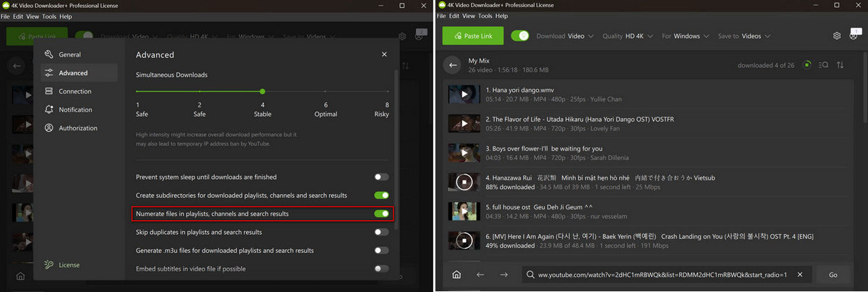Image resolution: width=868 pixels, height=292 pixels.
Task: Select Advanced settings tab
Action: pos(80,72)
